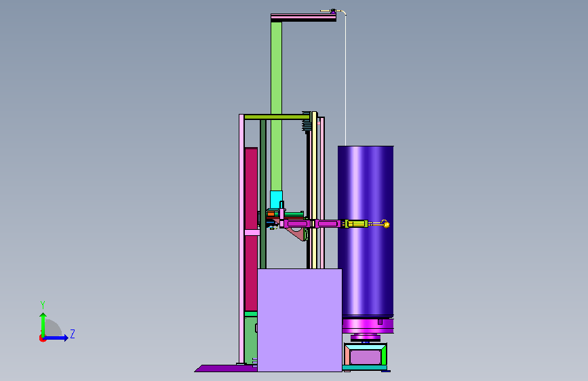
Task: Select the nozzle fitting at the top beam end
Action: point(332,12)
